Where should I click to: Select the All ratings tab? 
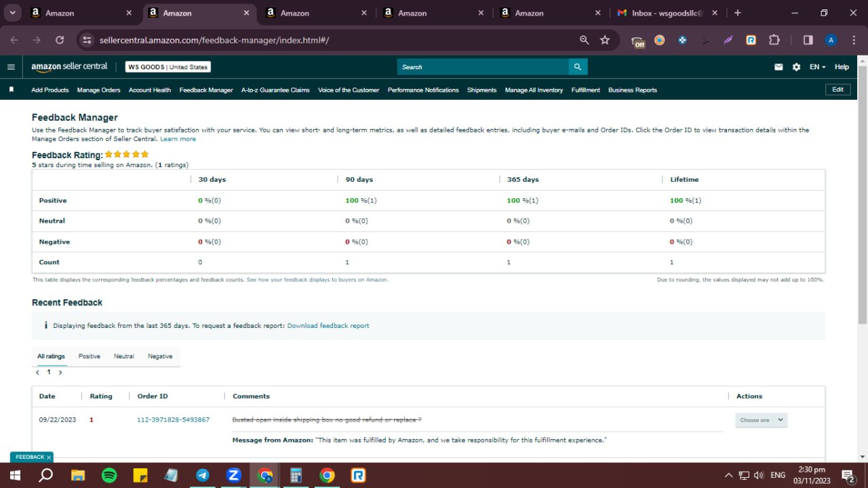[51, 356]
